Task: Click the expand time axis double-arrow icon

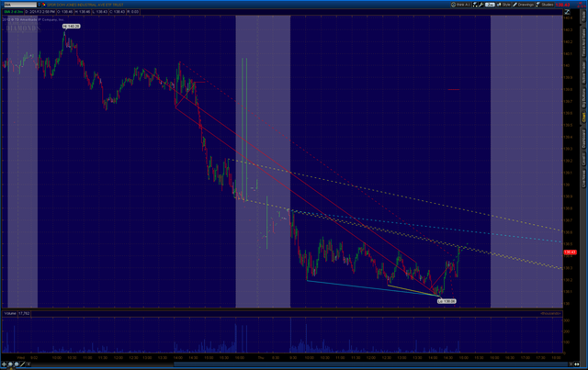Action: 577,364
